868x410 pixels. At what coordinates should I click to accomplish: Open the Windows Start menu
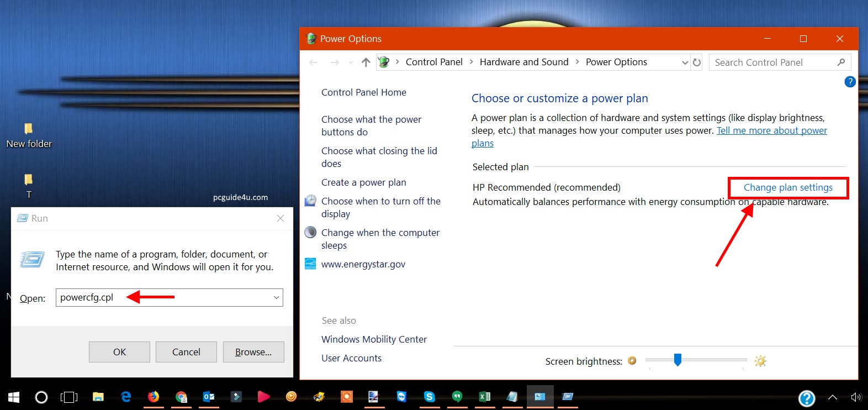click(x=14, y=397)
